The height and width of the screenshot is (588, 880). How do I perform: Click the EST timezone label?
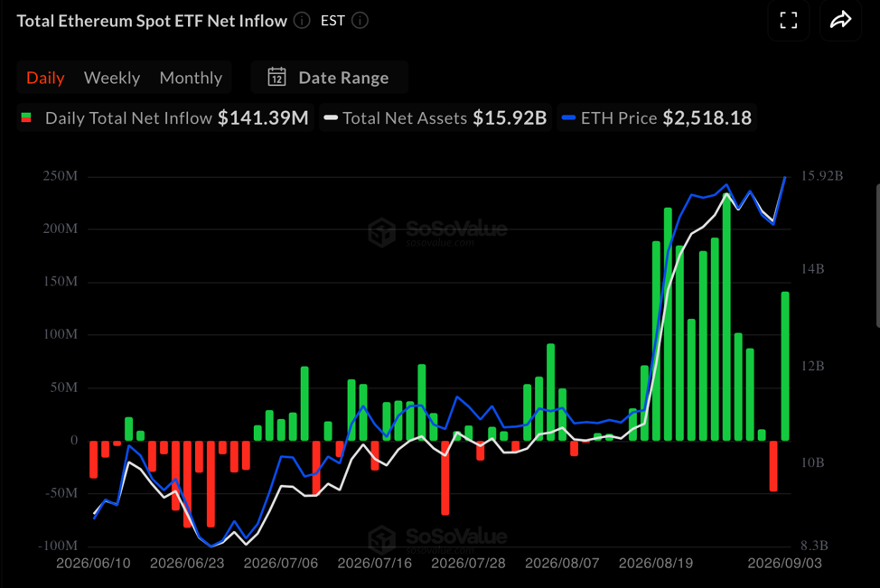tap(332, 21)
